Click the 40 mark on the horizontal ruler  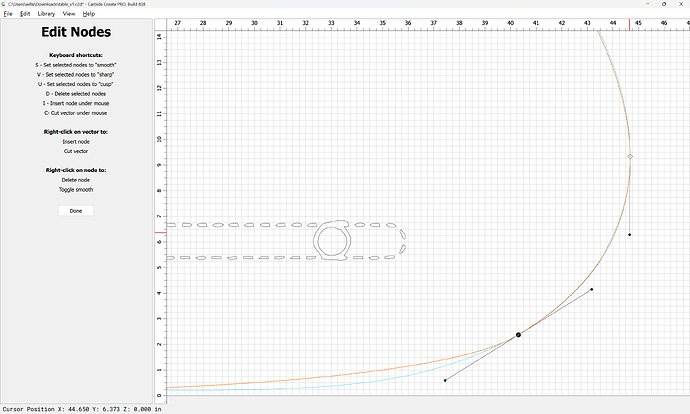510,22
